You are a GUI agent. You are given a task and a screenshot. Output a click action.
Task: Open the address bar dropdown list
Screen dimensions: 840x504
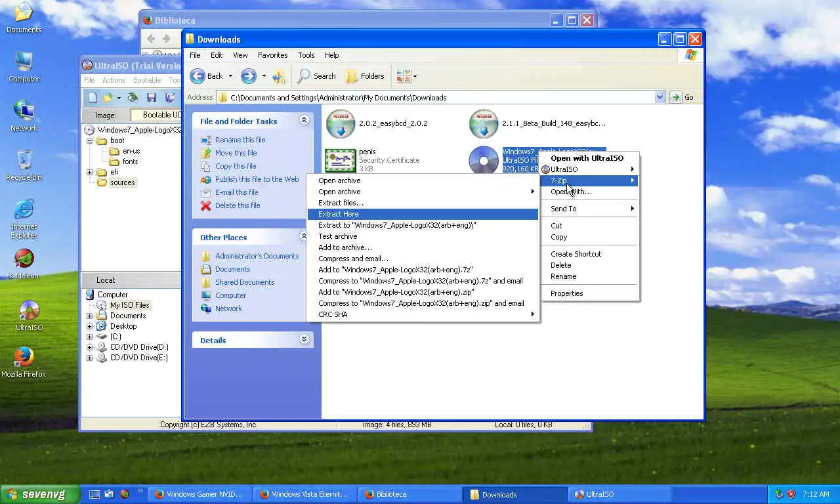[660, 97]
